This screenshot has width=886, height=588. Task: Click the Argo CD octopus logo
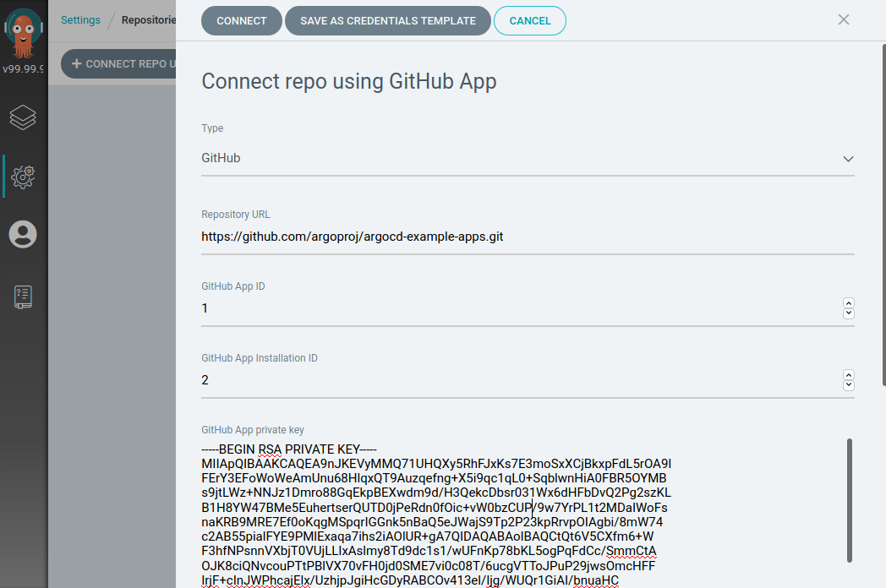[24, 32]
